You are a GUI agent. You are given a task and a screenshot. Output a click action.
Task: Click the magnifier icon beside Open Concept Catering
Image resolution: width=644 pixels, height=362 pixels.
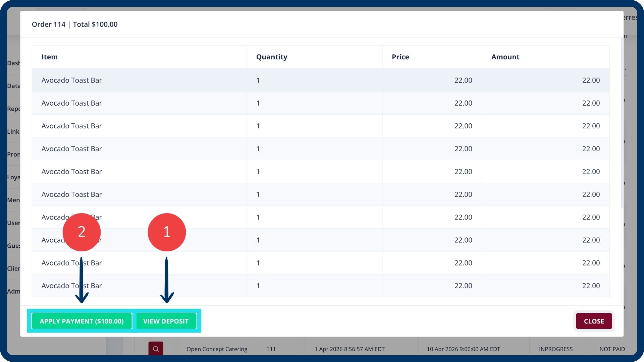156,349
